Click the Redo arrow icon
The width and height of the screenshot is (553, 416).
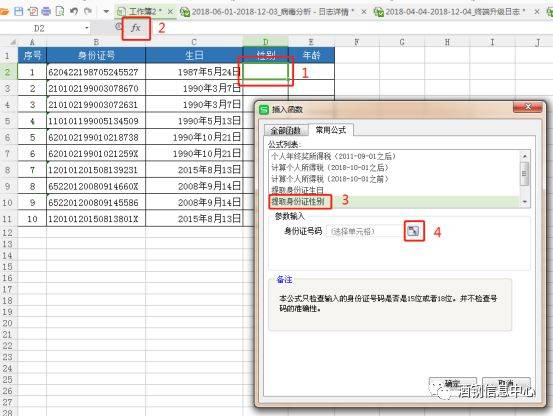pos(88,11)
